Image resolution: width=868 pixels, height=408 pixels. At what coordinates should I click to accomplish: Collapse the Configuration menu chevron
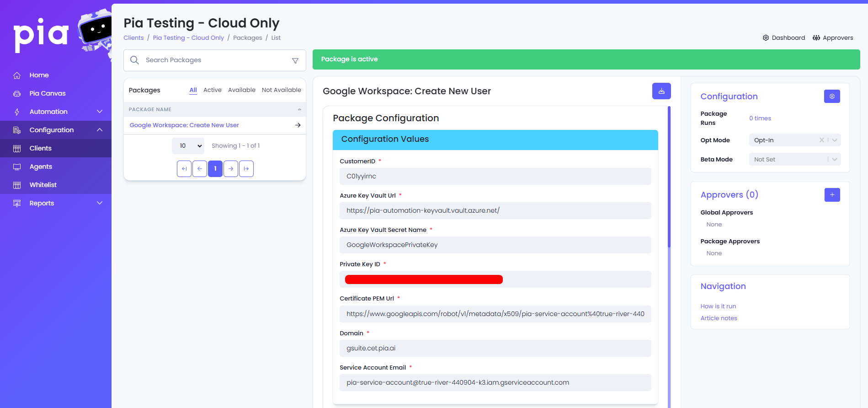tap(100, 130)
